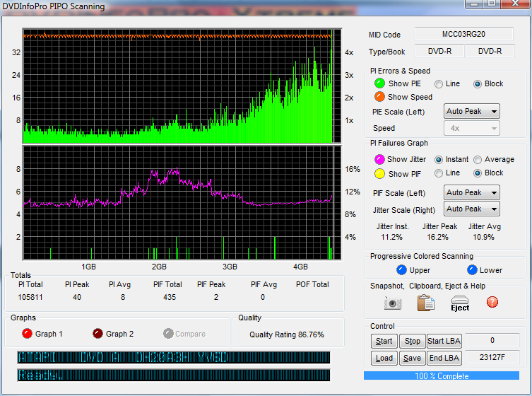This screenshot has width=532, height=396.
Task: Select Block radio for PI Failures
Action: pyautogui.click(x=478, y=173)
